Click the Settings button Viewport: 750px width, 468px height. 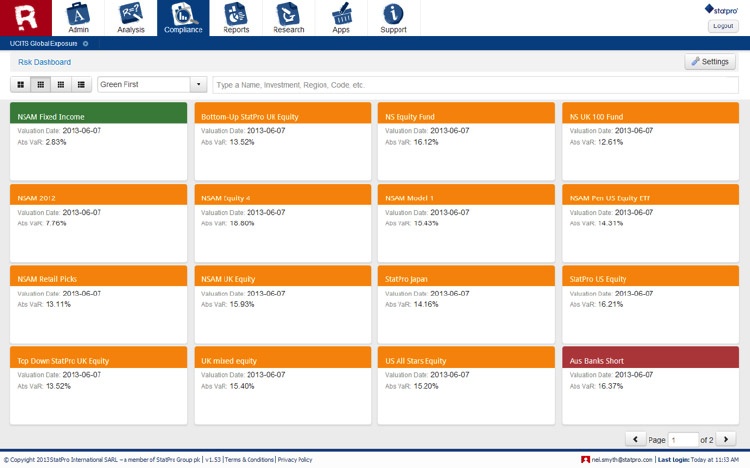[710, 62]
